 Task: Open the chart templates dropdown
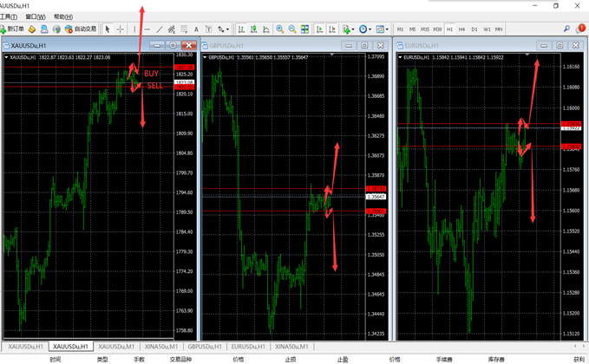[382, 29]
